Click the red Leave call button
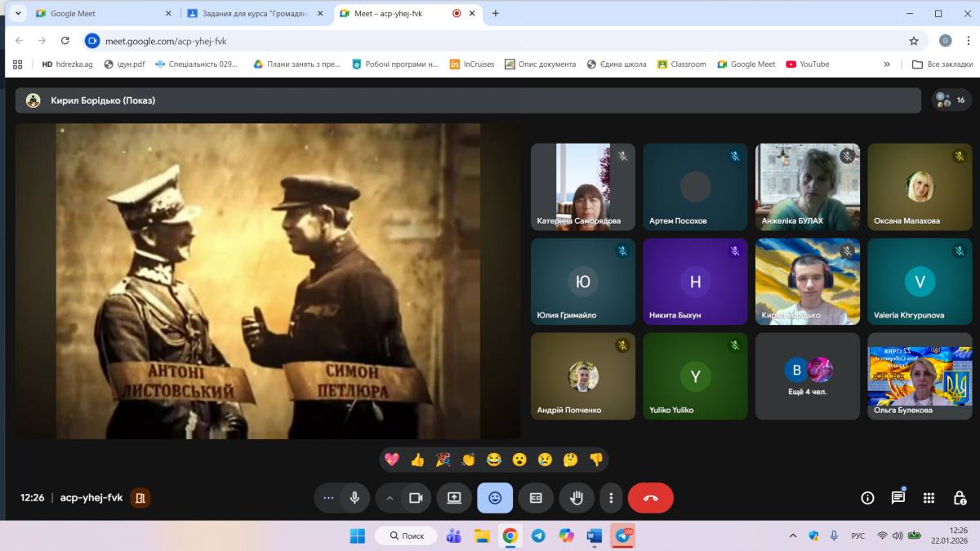 coord(650,498)
